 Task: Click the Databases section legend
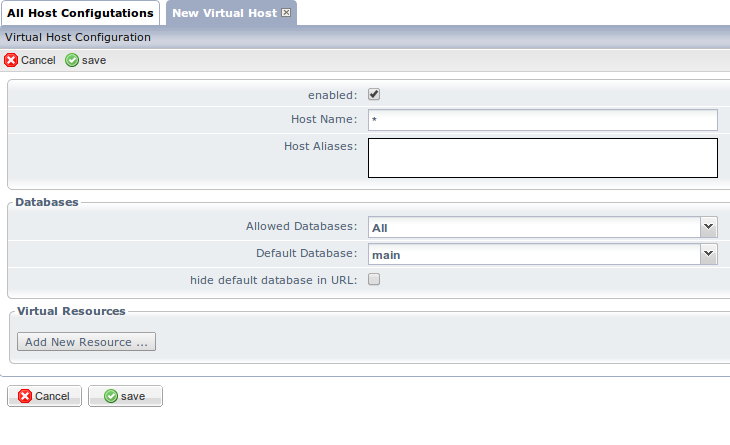point(47,202)
